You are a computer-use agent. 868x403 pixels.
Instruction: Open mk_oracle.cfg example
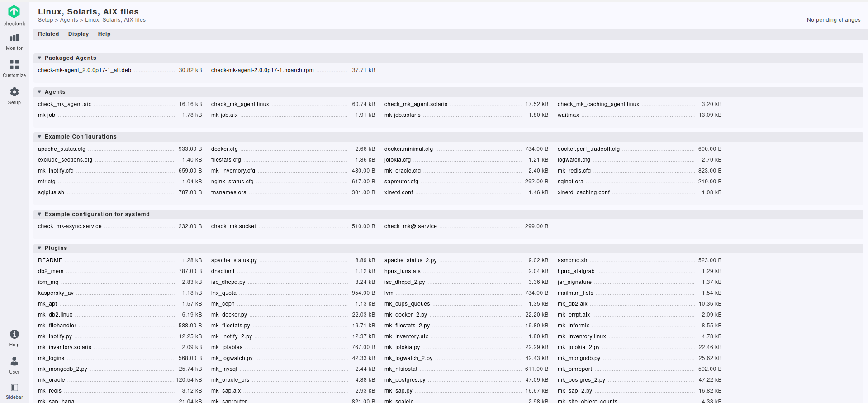[x=403, y=171]
